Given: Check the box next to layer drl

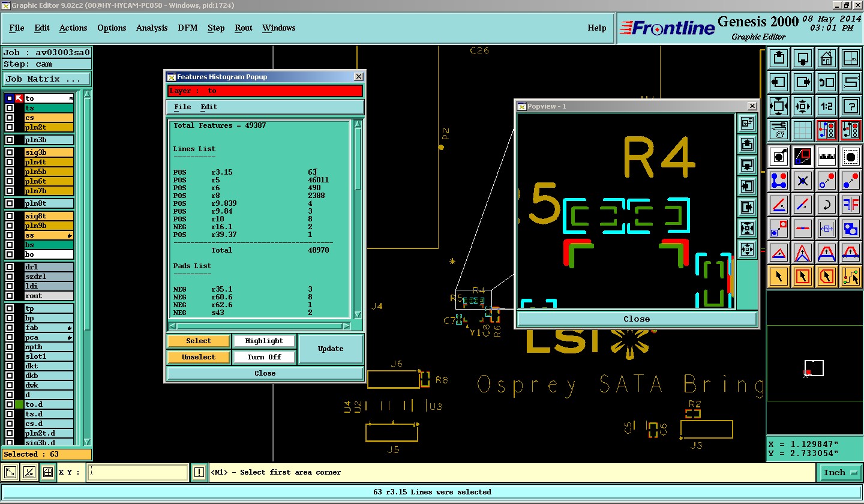Looking at the screenshot, I should [10, 267].
